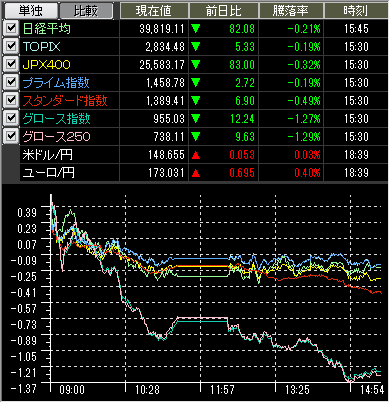
Task: Disable the プライム指数 checkbox
Action: coord(11,82)
